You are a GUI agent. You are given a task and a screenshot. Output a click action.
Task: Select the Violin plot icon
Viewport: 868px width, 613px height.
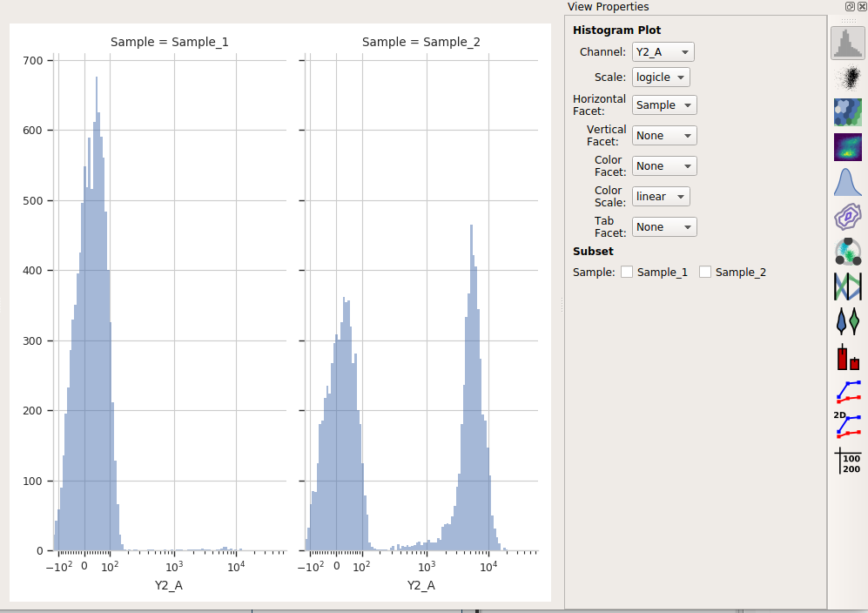[847, 321]
